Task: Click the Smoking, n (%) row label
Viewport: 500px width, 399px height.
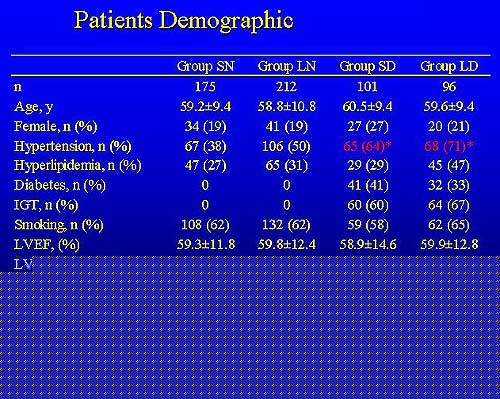Action: tap(59, 225)
